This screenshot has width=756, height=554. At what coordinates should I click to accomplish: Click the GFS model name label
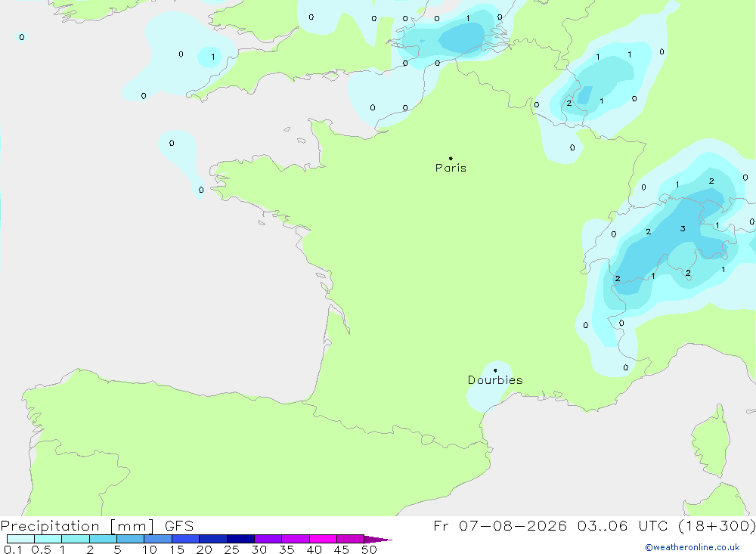179,526
